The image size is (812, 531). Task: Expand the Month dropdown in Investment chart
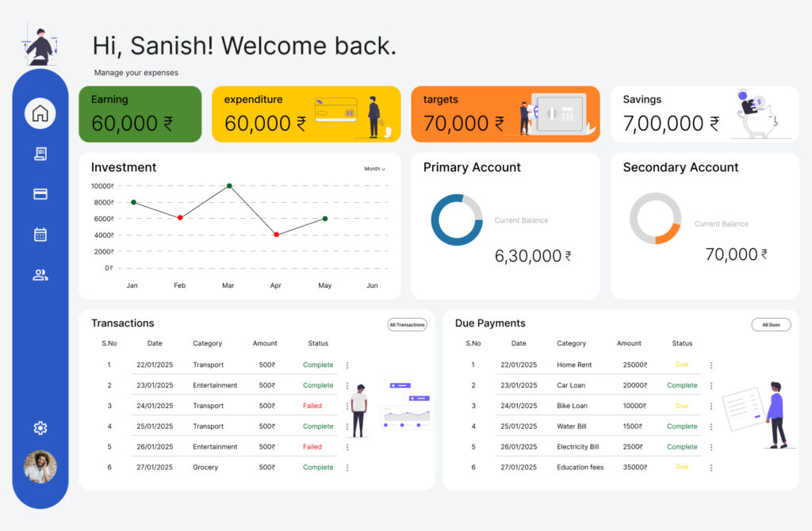[374, 169]
